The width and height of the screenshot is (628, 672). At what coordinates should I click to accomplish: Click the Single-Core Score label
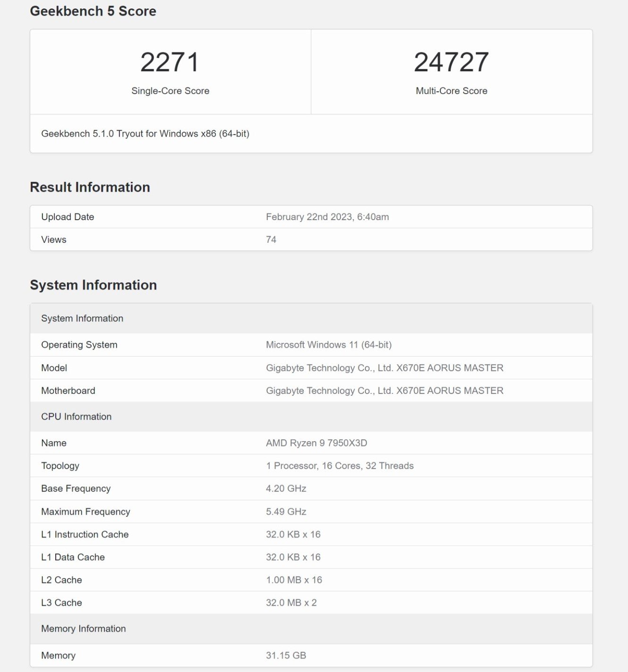170,91
